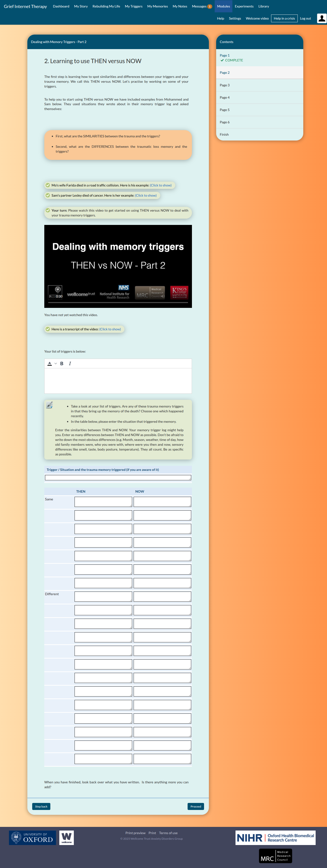Image resolution: width=327 pixels, height=868 pixels.
Task: Open the My Triggers menu item
Action: click(134, 6)
